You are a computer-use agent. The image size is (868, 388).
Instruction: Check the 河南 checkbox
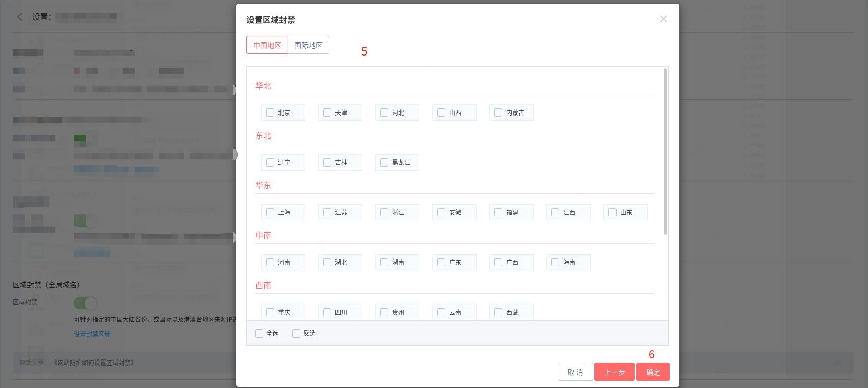pyautogui.click(x=270, y=262)
